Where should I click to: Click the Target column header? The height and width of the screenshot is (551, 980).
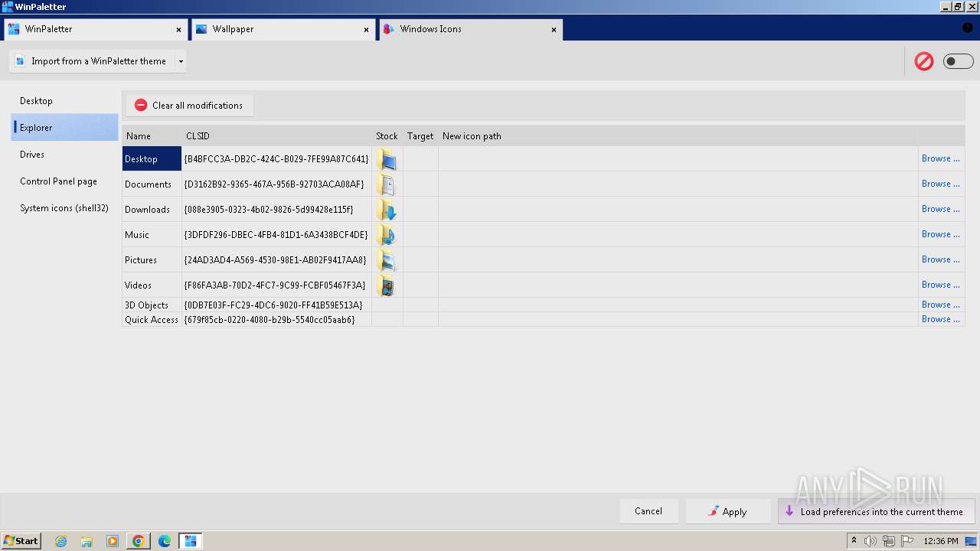point(420,136)
